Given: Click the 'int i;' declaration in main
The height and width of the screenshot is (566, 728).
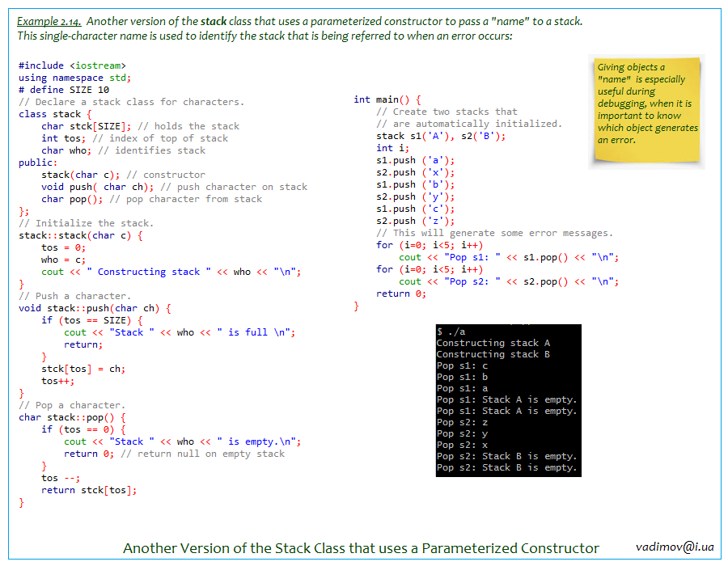Looking at the screenshot, I should [392, 148].
